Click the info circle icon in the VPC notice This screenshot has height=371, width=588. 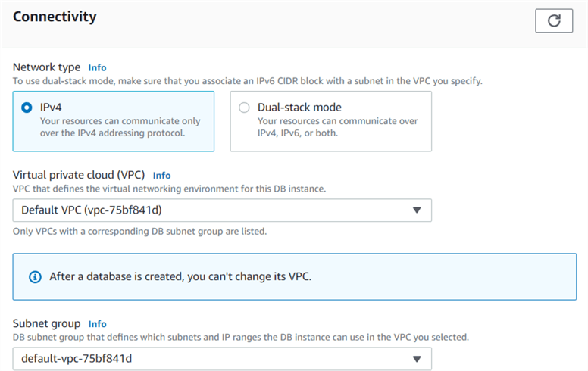pyautogui.click(x=35, y=276)
